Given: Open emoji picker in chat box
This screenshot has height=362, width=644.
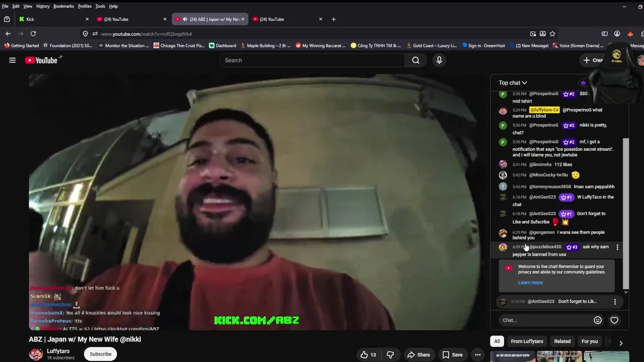Looking at the screenshot, I should [x=598, y=320].
